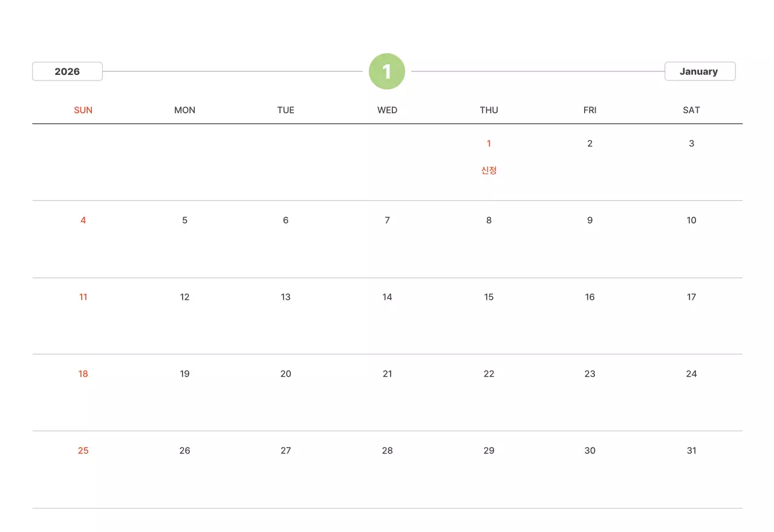774x532 pixels.
Task: Pick Thursday January 1 date
Action: (x=489, y=144)
